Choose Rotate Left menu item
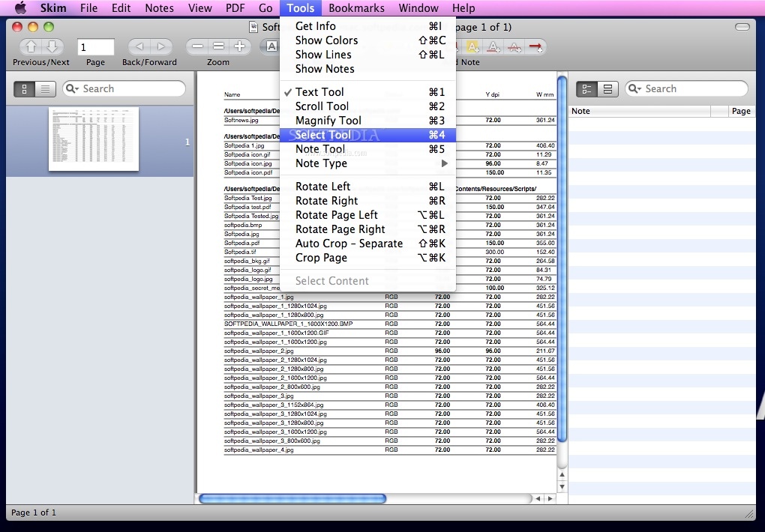 367,187
